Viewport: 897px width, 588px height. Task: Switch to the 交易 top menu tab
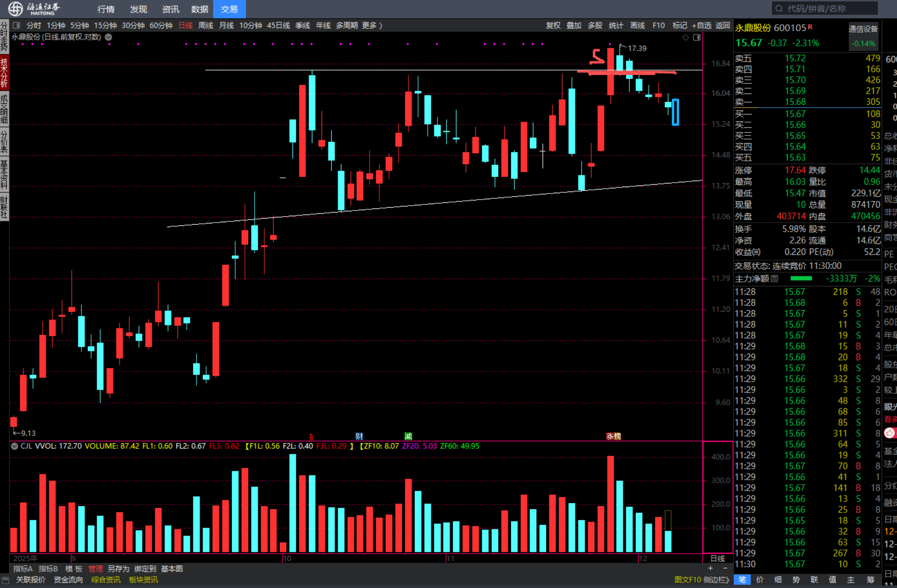coord(229,9)
